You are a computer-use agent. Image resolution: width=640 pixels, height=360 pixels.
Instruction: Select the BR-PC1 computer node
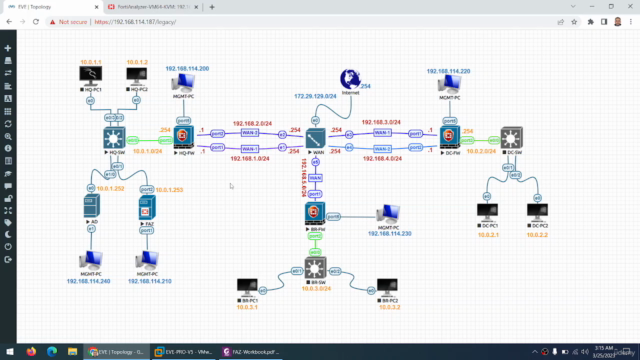(x=247, y=287)
